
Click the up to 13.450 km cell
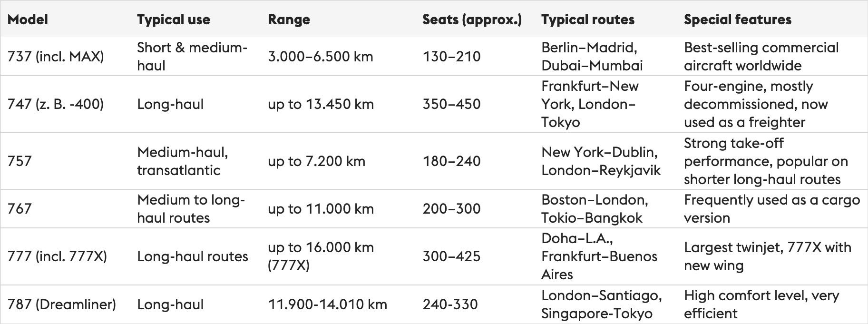tap(321, 104)
